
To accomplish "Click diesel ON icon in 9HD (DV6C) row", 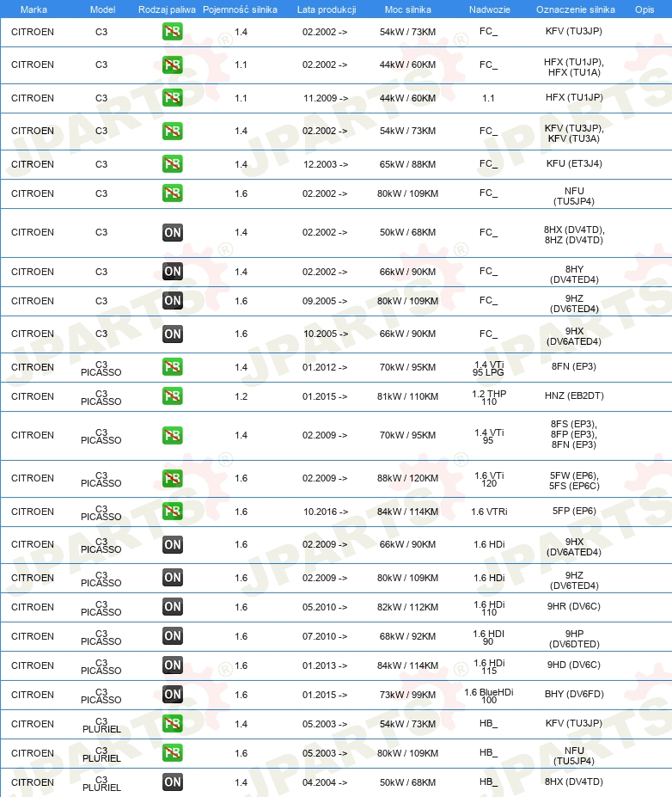I will pos(173,665).
